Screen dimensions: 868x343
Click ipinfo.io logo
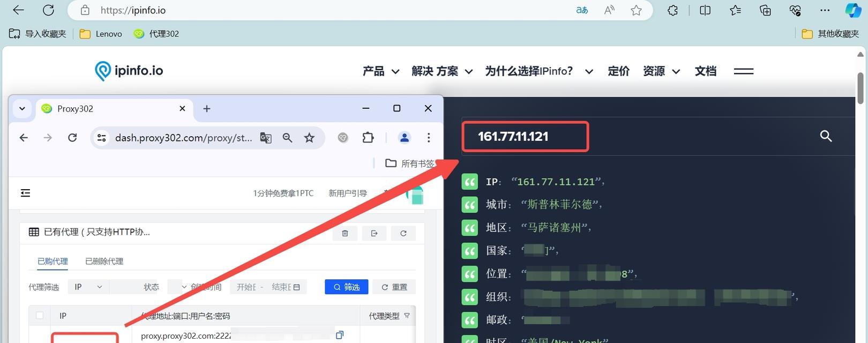(129, 71)
